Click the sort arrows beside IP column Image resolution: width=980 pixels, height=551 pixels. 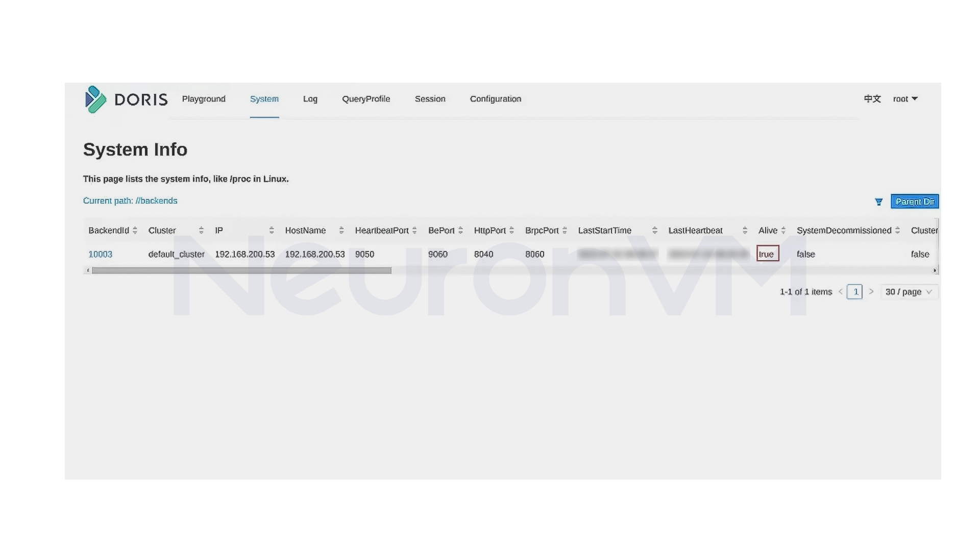tap(271, 231)
